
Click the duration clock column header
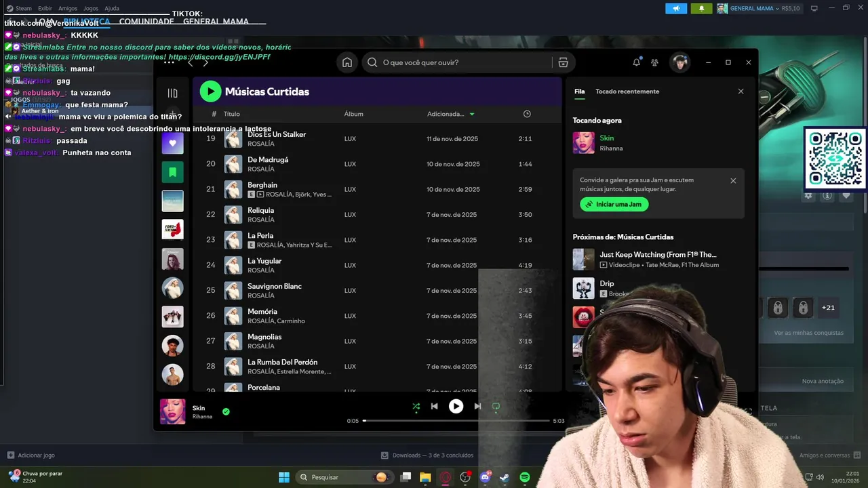click(527, 114)
